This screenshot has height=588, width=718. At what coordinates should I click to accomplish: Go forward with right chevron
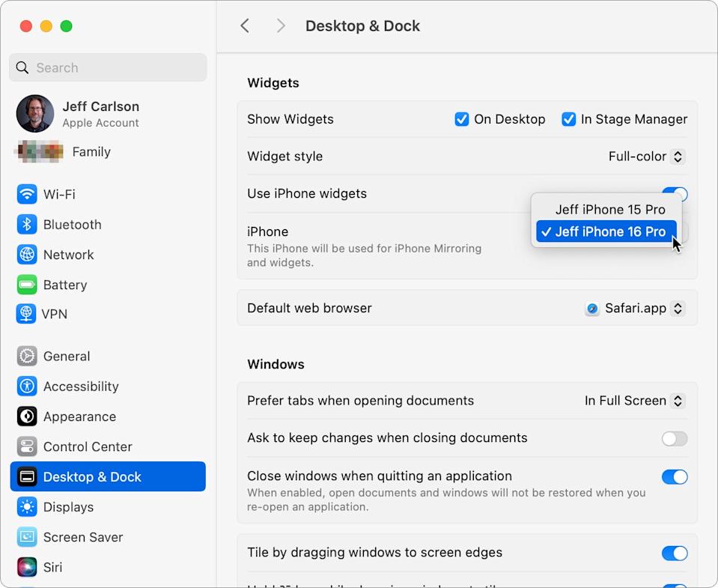click(281, 25)
